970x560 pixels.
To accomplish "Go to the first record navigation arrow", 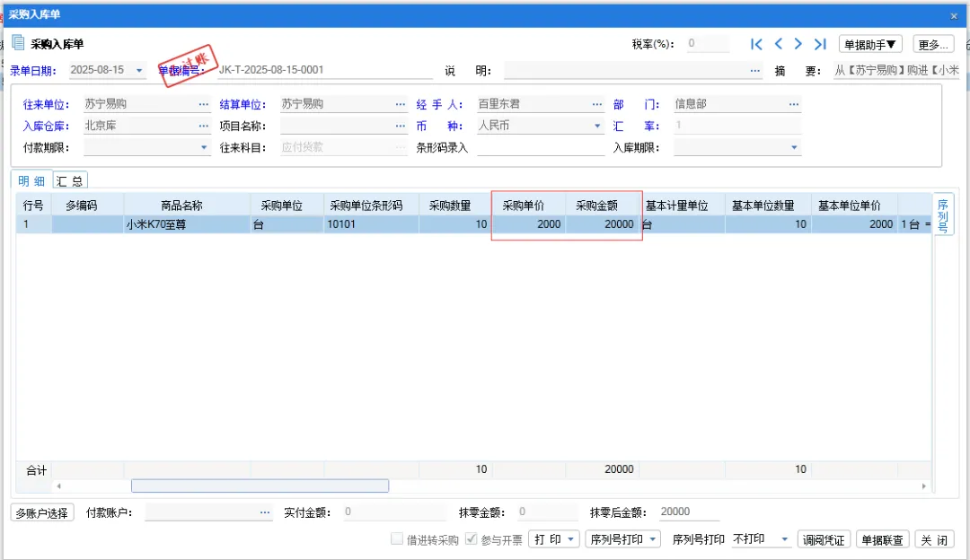I will (756, 44).
